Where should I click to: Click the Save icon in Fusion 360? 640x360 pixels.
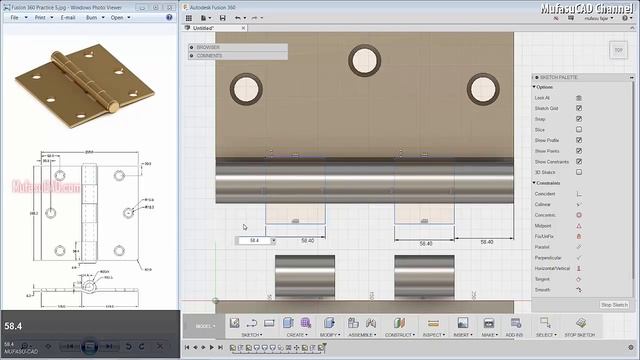pos(222,18)
